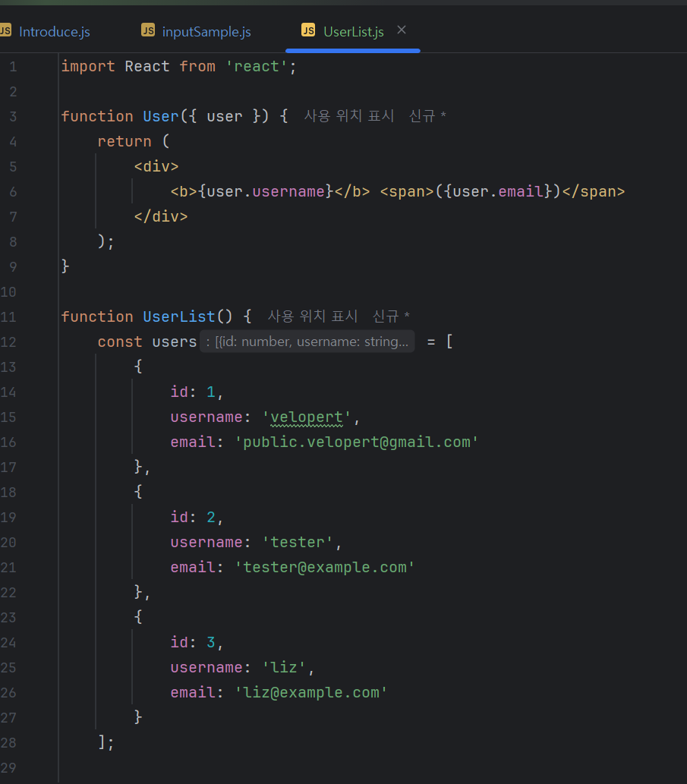Click the '신규 *' author hint on line 3

coord(427,116)
